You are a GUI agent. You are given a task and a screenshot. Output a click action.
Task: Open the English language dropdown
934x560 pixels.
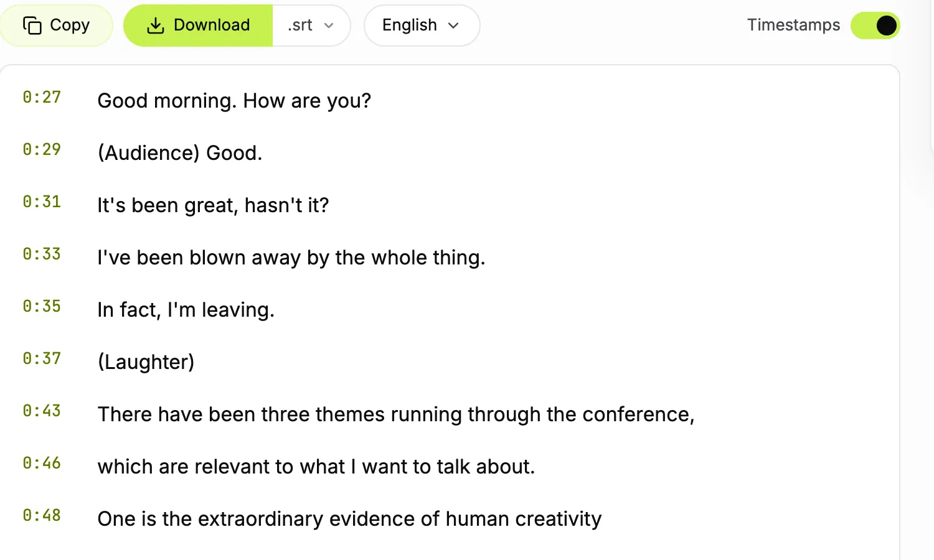(422, 26)
